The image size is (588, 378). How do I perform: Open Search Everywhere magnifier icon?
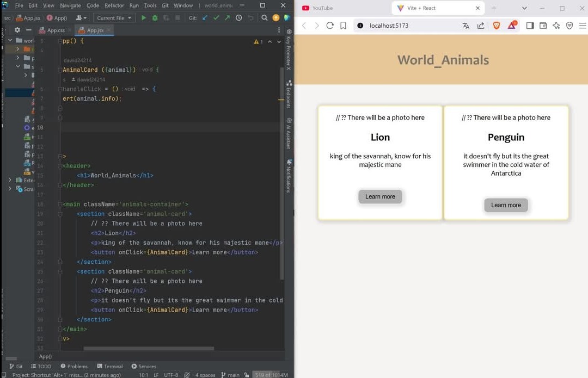coord(264,18)
